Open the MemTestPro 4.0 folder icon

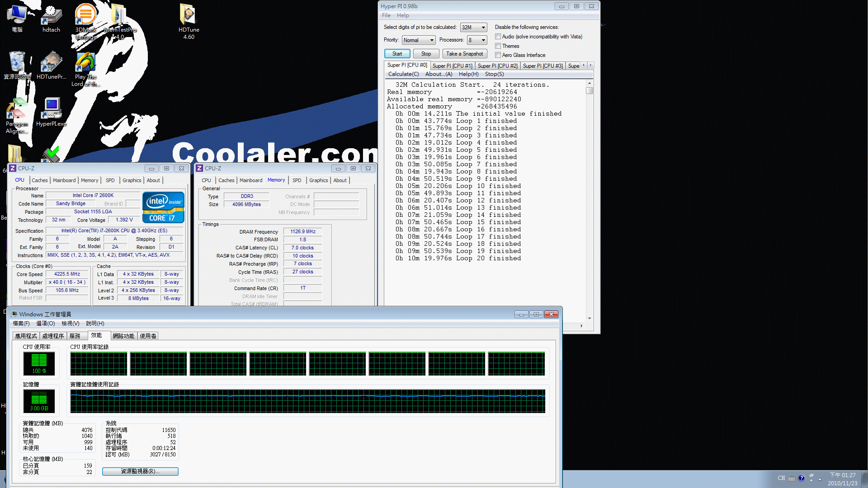click(119, 21)
